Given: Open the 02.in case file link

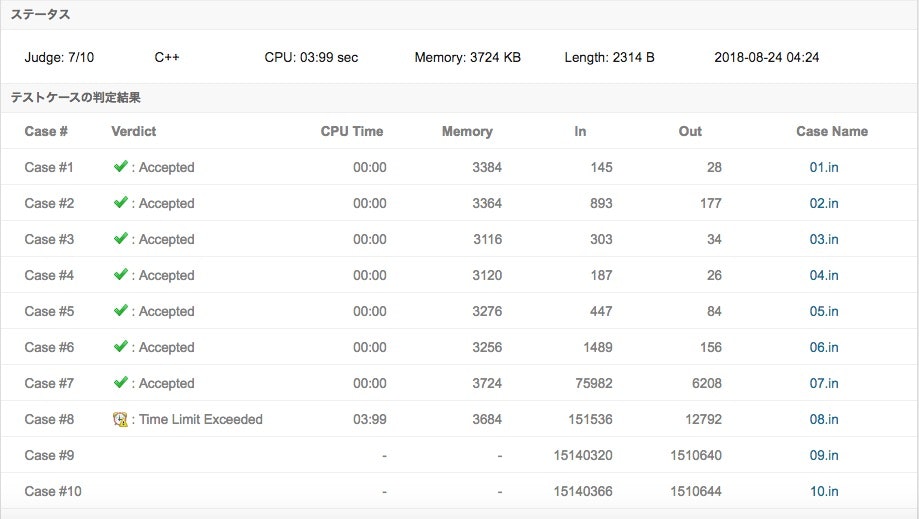Looking at the screenshot, I should click(x=823, y=203).
